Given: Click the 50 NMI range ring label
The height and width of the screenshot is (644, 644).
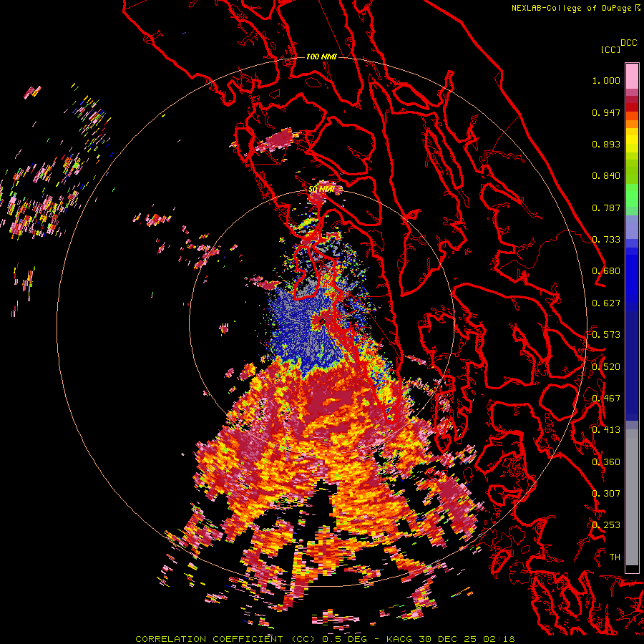Looking at the screenshot, I should pyautogui.click(x=321, y=189).
